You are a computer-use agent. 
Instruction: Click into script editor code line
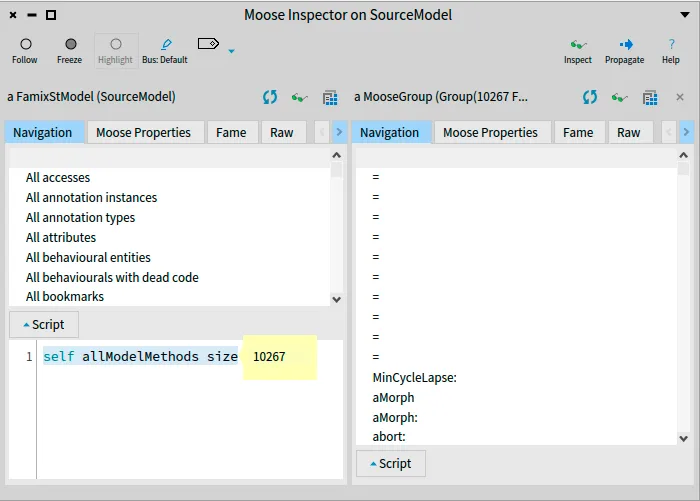tap(140, 356)
